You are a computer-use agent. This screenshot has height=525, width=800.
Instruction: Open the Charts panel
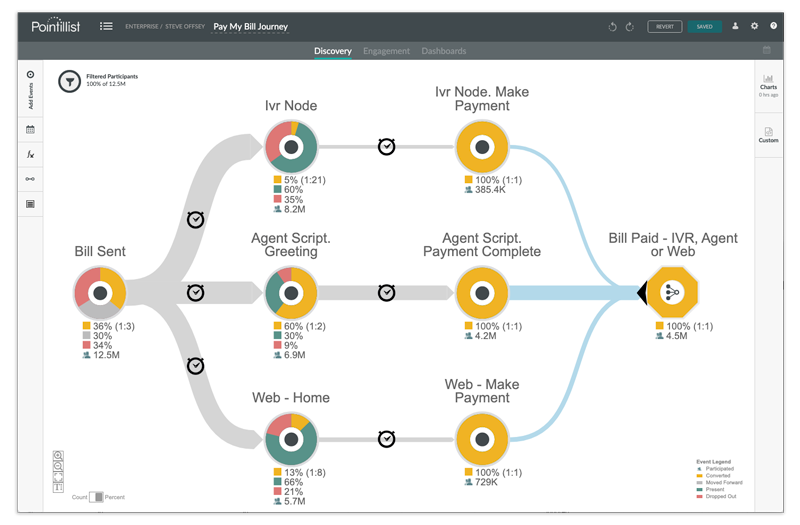[x=768, y=86]
